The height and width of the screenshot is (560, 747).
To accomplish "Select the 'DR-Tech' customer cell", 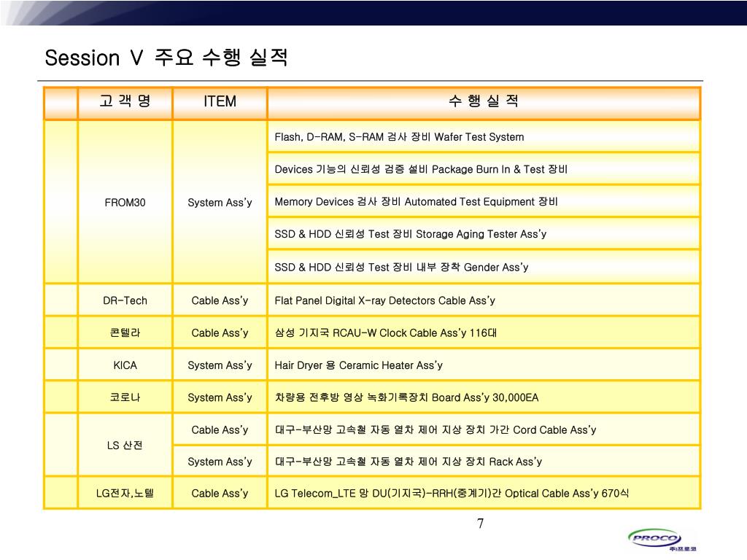I will [x=125, y=300].
